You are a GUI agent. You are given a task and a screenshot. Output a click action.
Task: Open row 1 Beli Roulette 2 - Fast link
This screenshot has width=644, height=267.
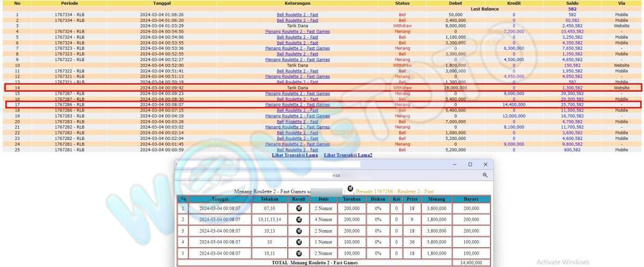(x=297, y=14)
